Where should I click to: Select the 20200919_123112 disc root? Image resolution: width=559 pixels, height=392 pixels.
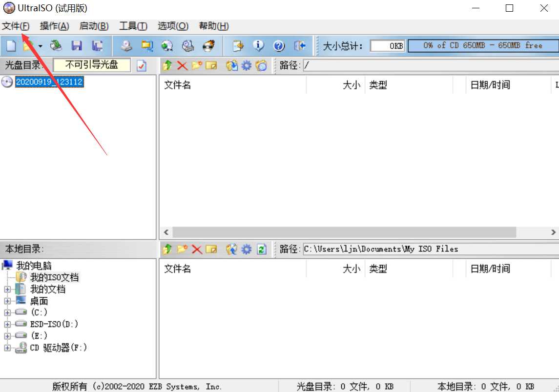point(49,82)
